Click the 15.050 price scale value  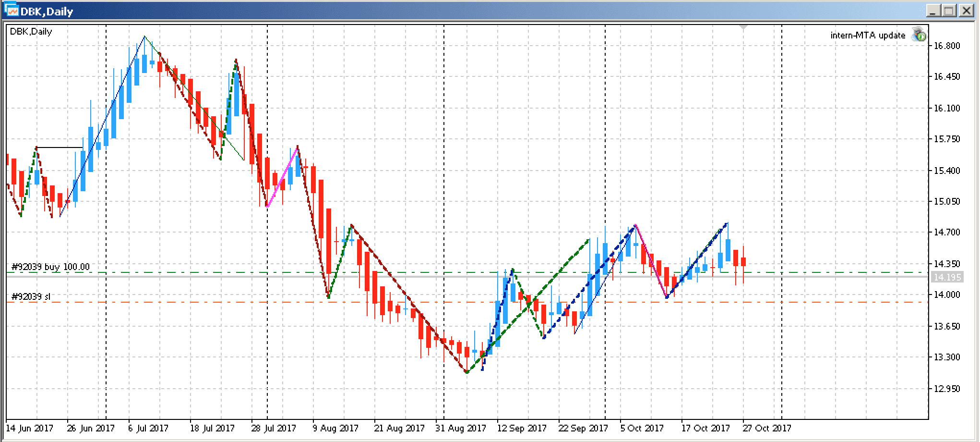947,202
